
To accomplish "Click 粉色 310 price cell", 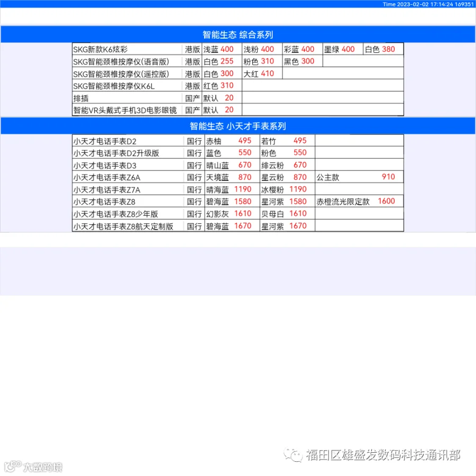I will pos(262,61).
